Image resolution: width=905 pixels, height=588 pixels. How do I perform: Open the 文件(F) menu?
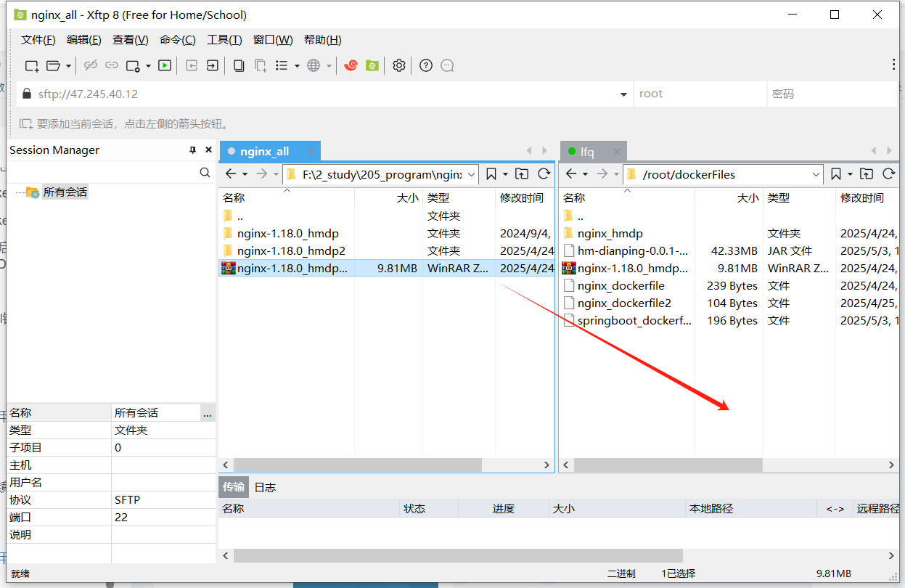38,40
